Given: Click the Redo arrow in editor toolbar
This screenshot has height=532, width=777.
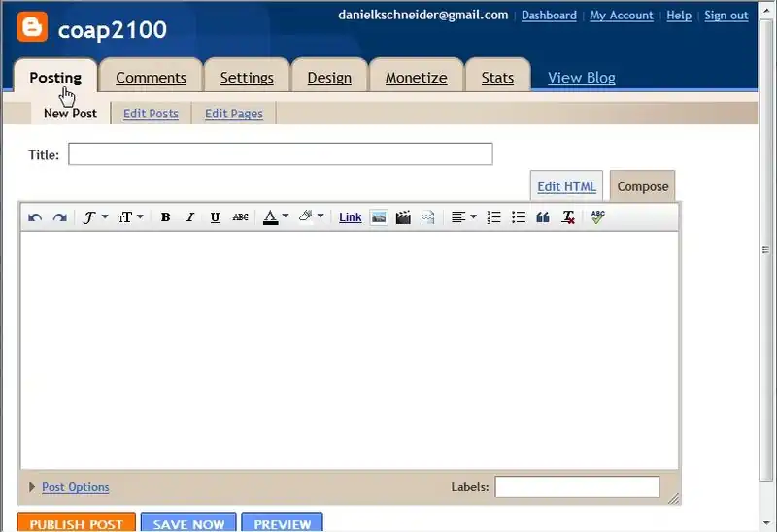Looking at the screenshot, I should (59, 217).
